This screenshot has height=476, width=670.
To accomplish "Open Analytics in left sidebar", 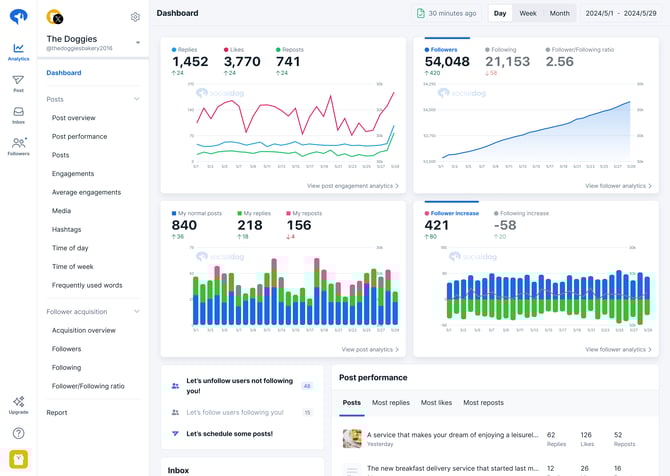I will pyautogui.click(x=18, y=51).
